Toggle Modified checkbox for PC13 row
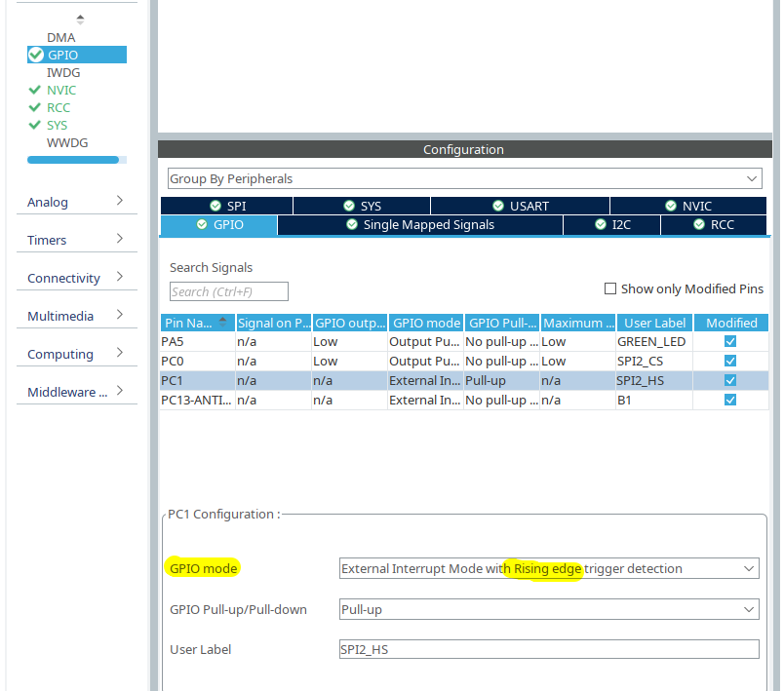This screenshot has width=784, height=691. [x=730, y=401]
